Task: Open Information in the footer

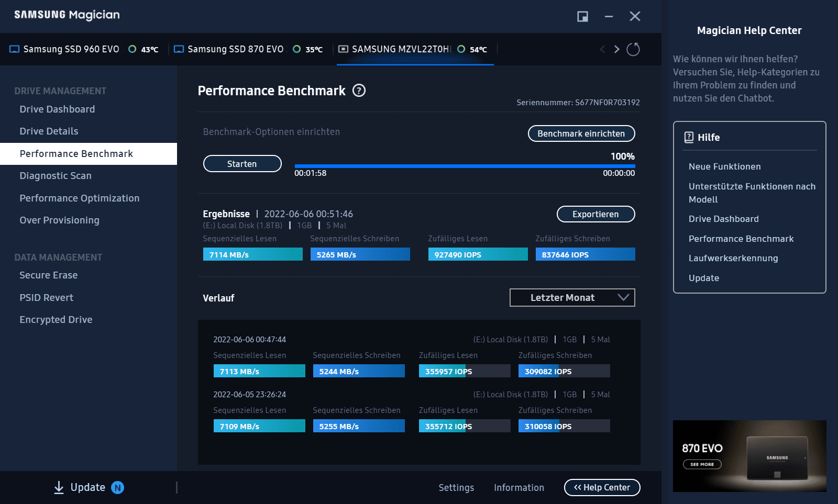Action: pos(519,488)
